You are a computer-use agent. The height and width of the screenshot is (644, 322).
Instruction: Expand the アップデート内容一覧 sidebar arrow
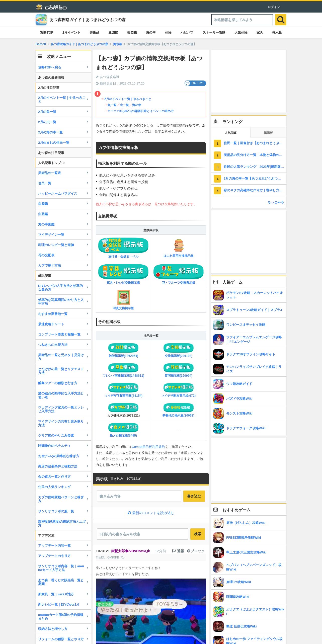(x=88, y=545)
